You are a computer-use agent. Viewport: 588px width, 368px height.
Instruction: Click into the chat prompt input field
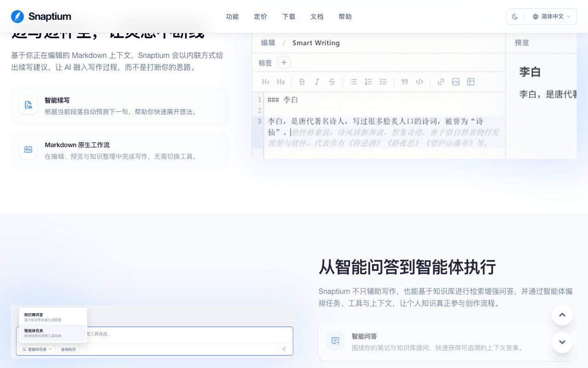click(x=189, y=334)
